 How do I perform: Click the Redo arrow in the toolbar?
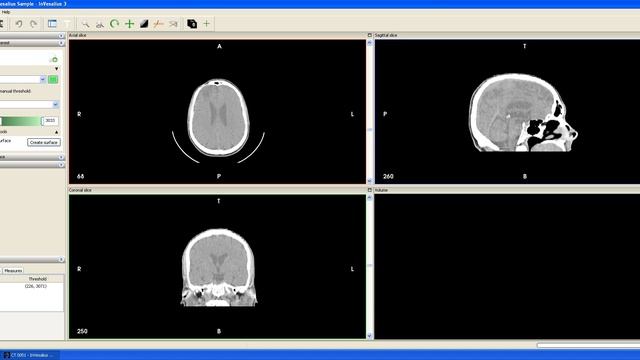click(33, 24)
